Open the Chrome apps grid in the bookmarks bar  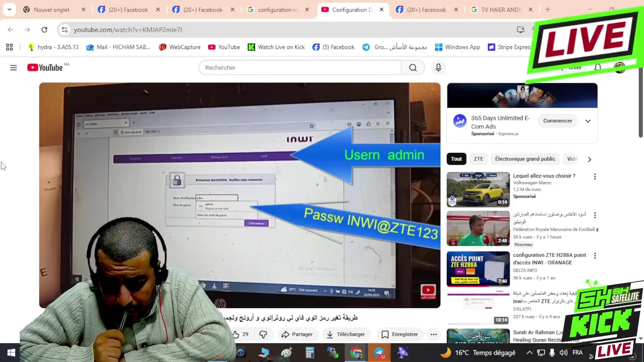click(9, 47)
